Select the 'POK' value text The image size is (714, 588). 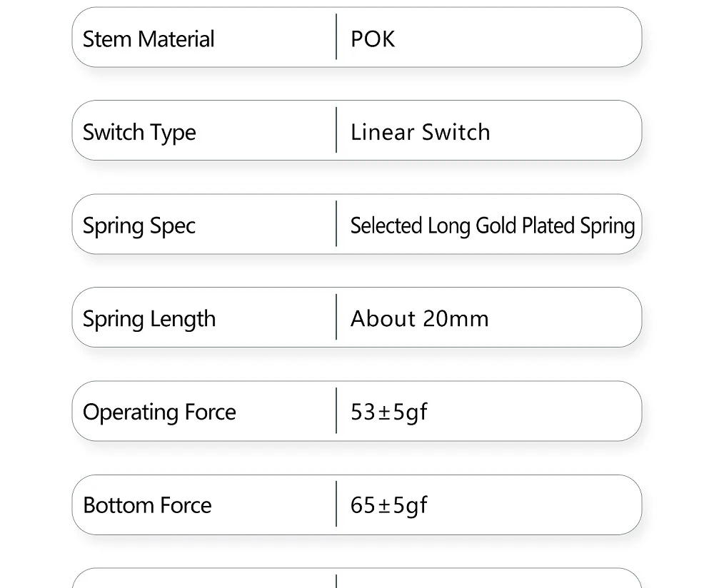point(373,39)
